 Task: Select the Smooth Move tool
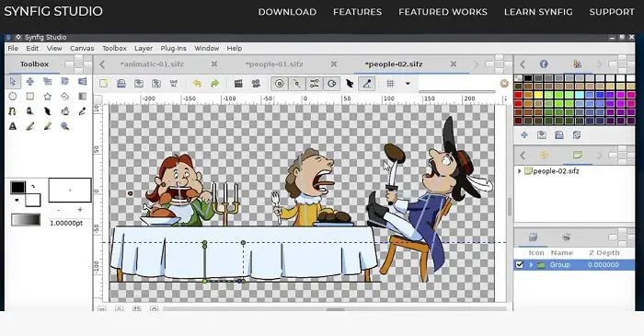click(30, 81)
